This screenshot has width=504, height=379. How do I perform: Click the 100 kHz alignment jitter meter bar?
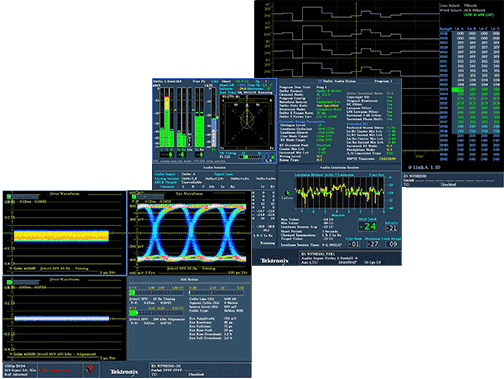click(156, 313)
